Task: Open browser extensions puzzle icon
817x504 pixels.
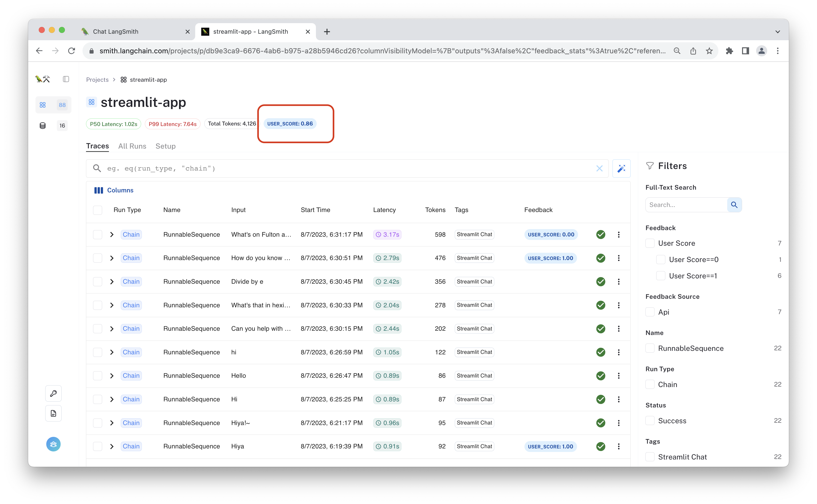Action: coord(729,51)
